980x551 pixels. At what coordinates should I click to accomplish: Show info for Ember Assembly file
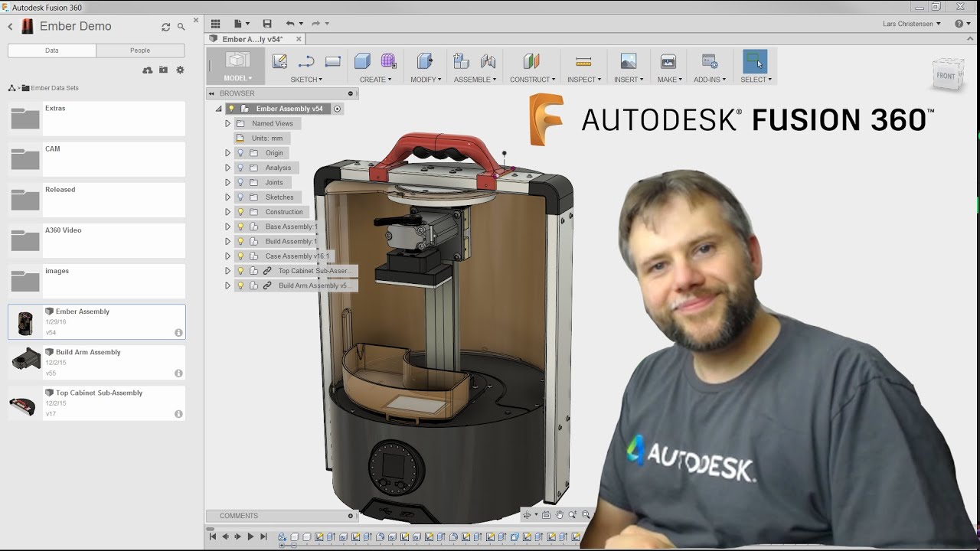point(178,333)
